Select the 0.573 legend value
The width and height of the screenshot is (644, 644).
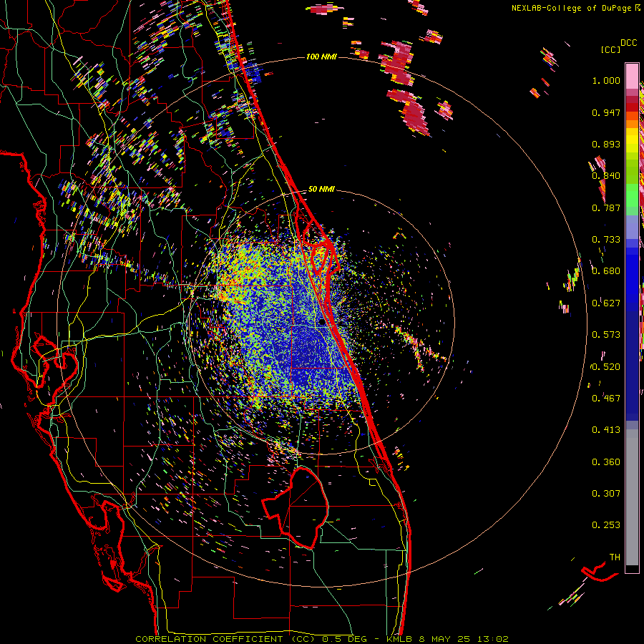[606, 335]
